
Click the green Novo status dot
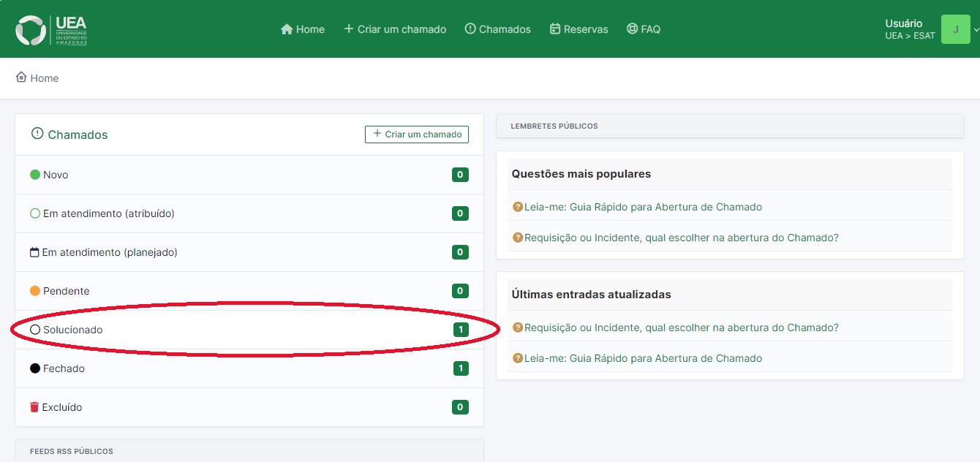[x=34, y=175]
